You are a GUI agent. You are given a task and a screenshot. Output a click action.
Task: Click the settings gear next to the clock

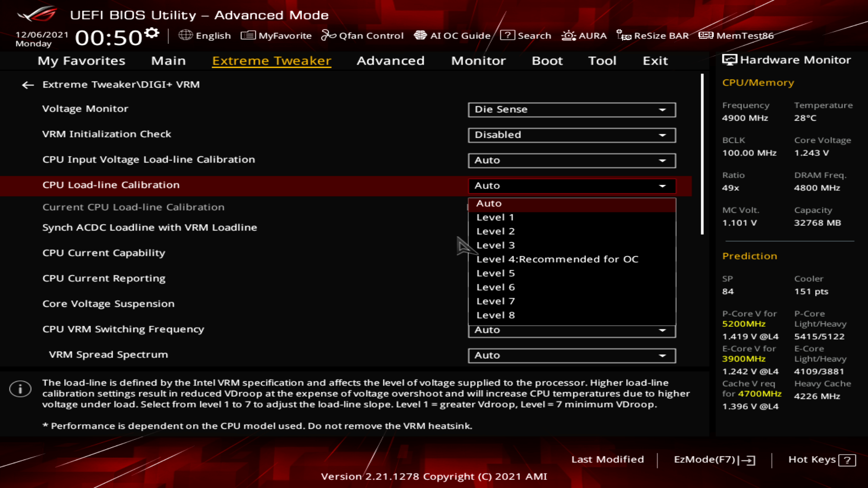click(152, 33)
